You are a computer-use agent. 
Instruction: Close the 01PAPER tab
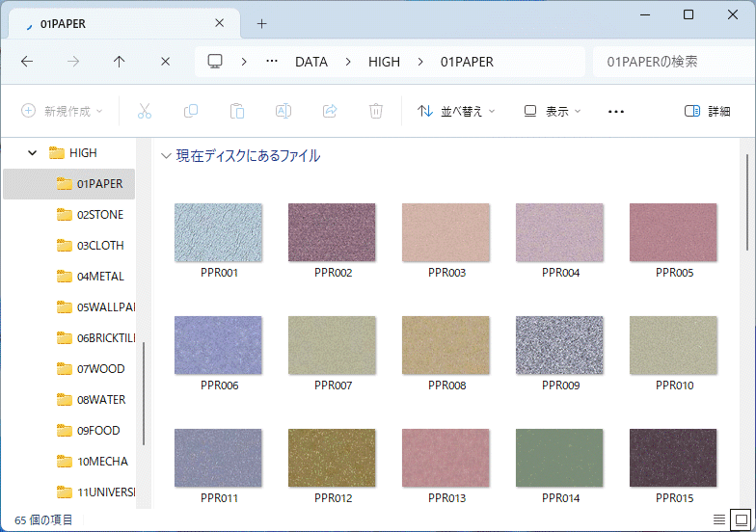tap(220, 23)
